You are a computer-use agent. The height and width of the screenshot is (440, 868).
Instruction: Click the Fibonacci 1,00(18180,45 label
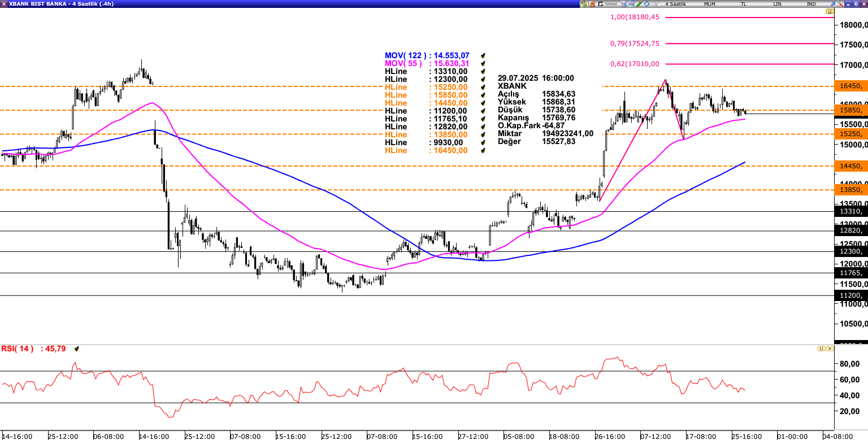pyautogui.click(x=635, y=17)
